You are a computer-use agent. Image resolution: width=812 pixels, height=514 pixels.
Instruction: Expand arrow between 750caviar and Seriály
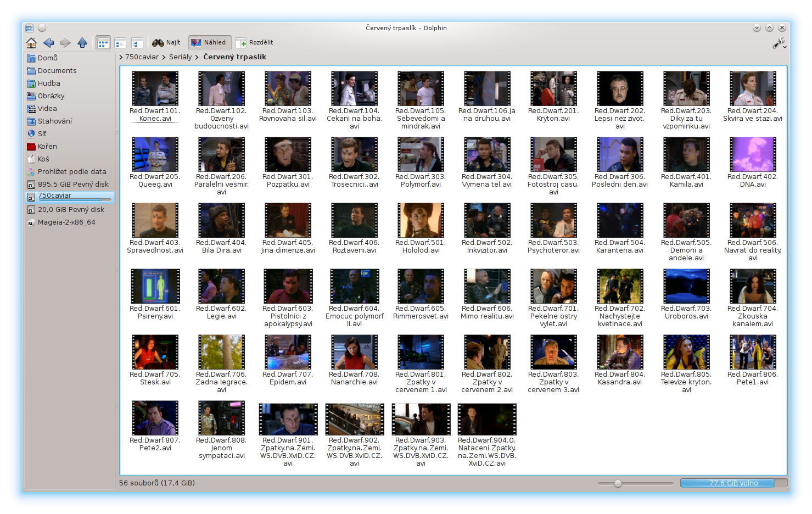pyautogui.click(x=164, y=57)
